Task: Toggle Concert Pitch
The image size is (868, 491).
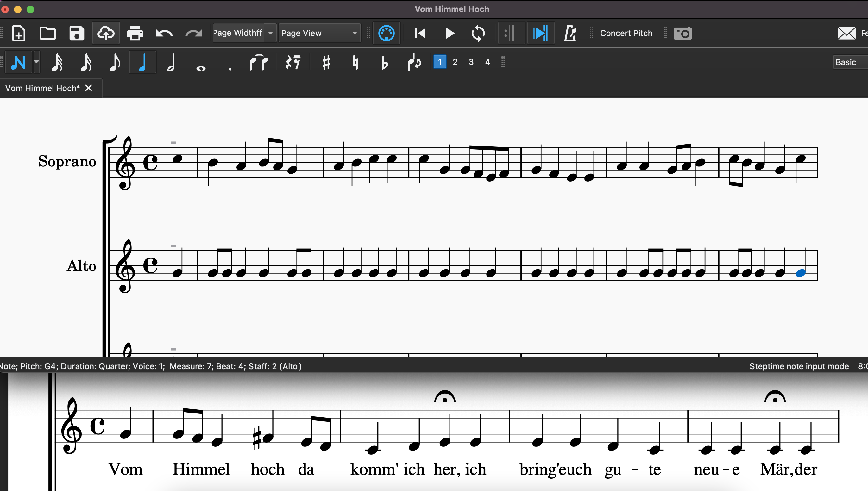Action: (626, 33)
